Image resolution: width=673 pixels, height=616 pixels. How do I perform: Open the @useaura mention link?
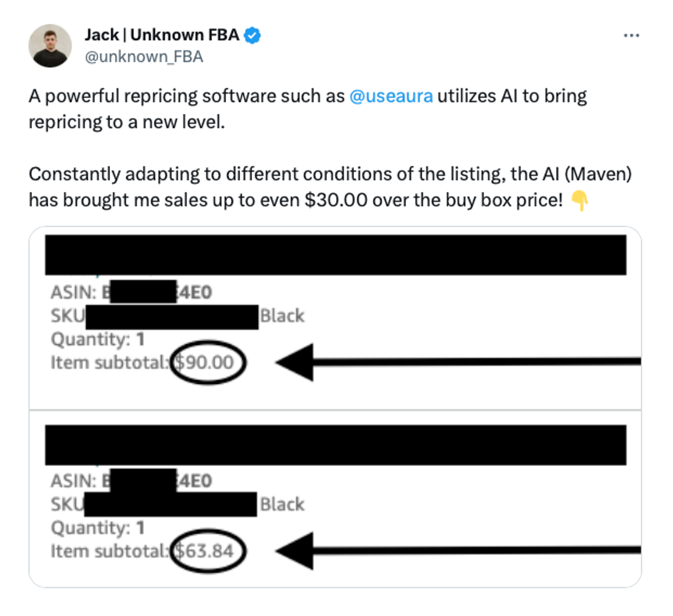pyautogui.click(x=393, y=95)
